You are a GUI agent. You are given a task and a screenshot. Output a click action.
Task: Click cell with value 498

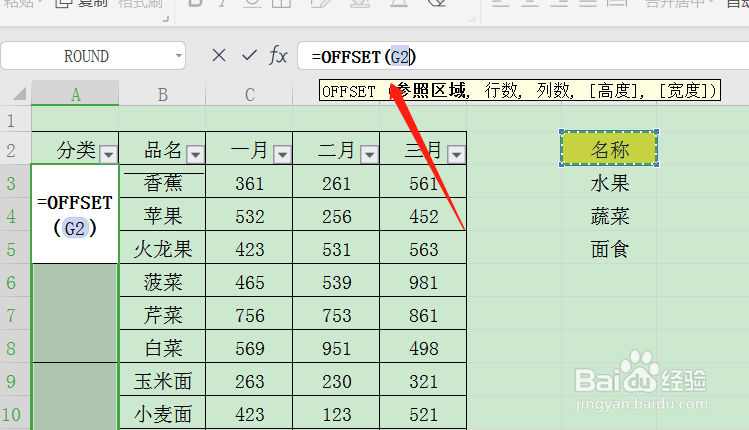(x=423, y=347)
